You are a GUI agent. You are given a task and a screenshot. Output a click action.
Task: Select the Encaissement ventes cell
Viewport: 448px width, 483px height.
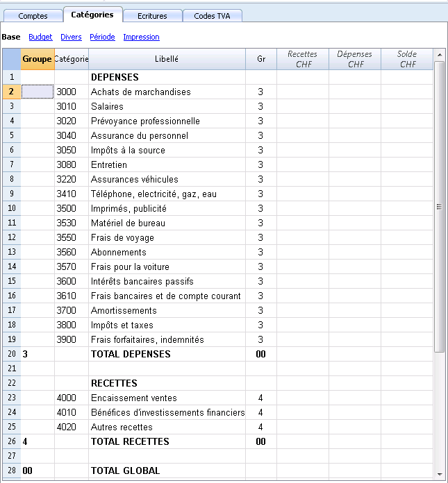click(x=167, y=398)
